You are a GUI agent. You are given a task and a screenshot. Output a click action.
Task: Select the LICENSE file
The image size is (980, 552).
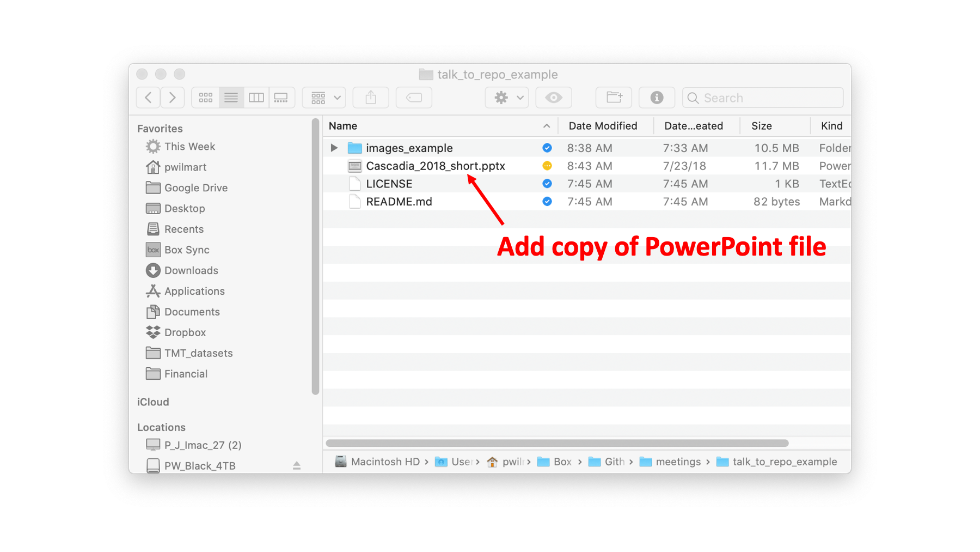pos(587,184)
